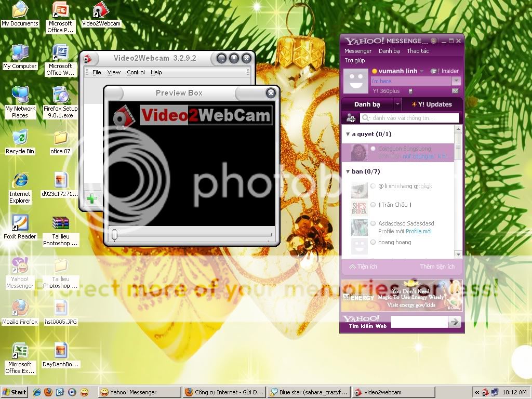Click the Yahoo Tìm kiếm Web search box

pyautogui.click(x=419, y=322)
